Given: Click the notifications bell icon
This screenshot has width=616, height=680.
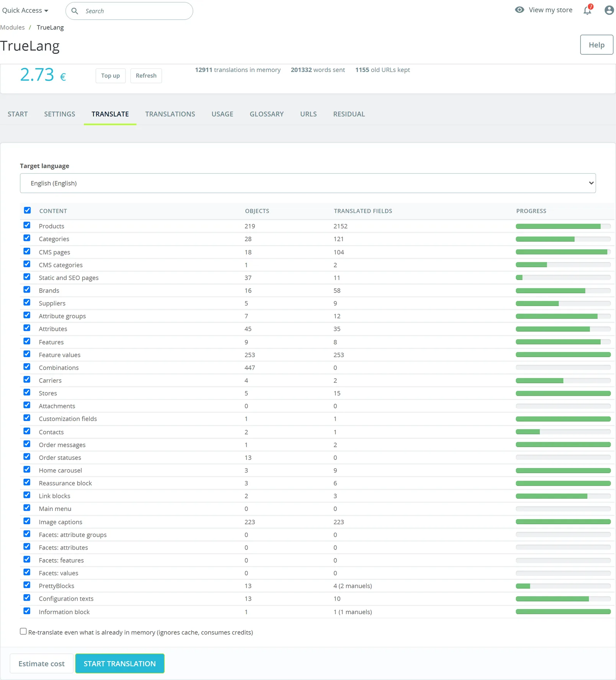Looking at the screenshot, I should click(x=588, y=10).
